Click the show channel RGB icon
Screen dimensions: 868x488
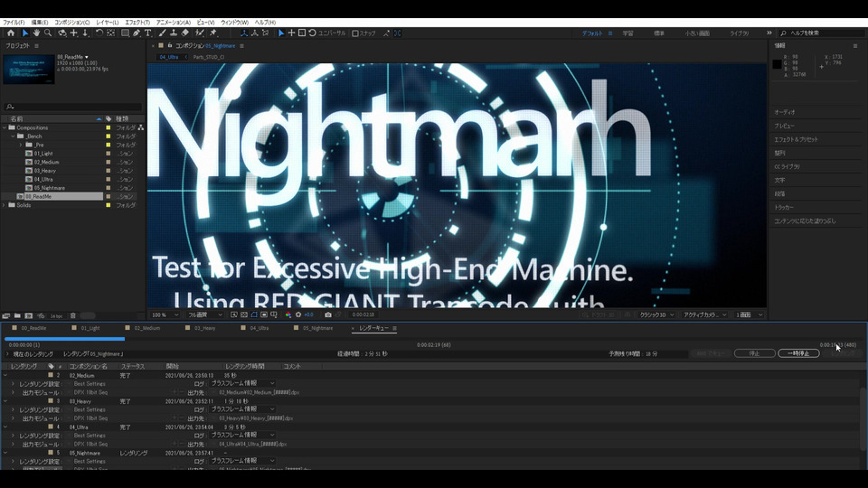(288, 314)
